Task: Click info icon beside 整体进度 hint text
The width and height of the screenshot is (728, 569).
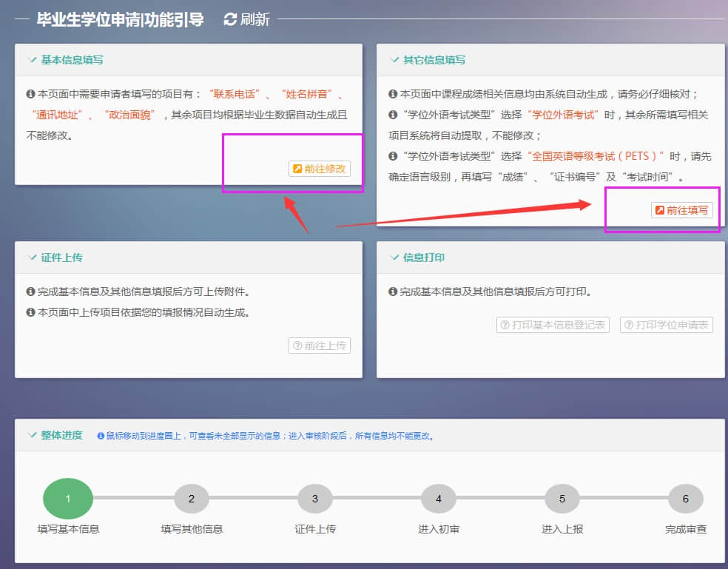Action: 101,436
